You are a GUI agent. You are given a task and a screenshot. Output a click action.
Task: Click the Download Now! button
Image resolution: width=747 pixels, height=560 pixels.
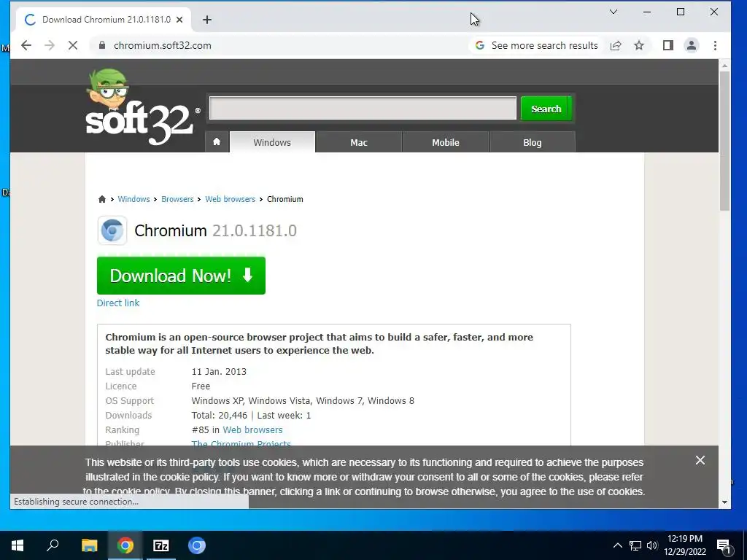point(181,276)
